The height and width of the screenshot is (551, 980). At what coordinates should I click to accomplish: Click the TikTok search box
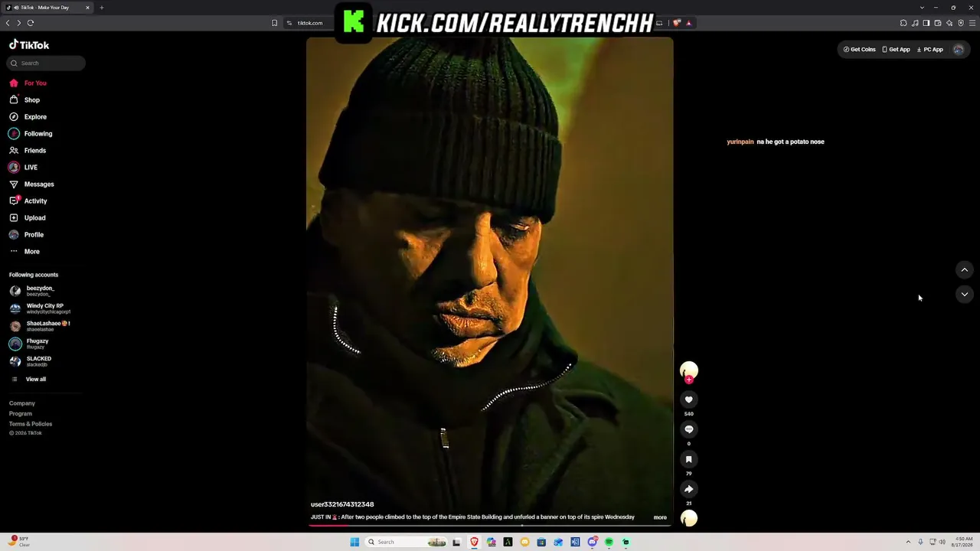coord(47,63)
